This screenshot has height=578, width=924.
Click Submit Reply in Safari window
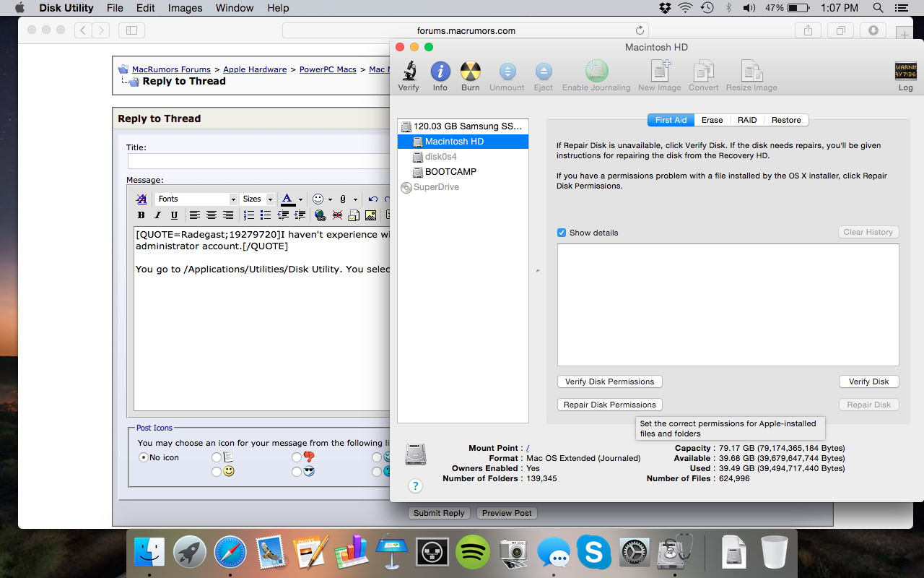(439, 513)
